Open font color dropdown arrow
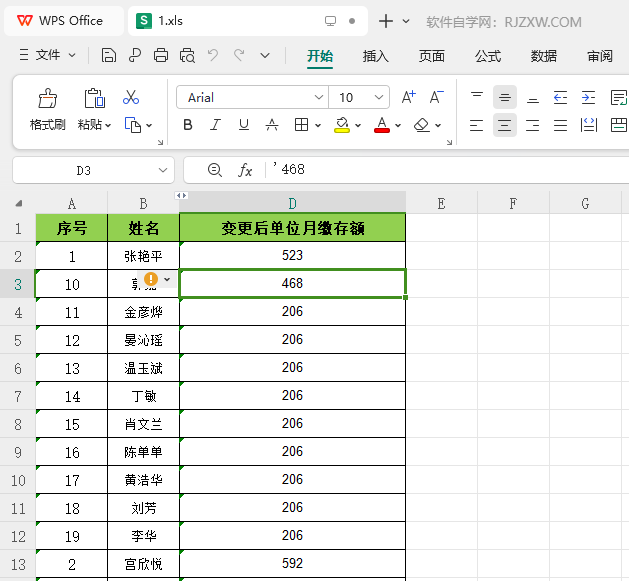The height and width of the screenshot is (581, 629). click(x=398, y=126)
